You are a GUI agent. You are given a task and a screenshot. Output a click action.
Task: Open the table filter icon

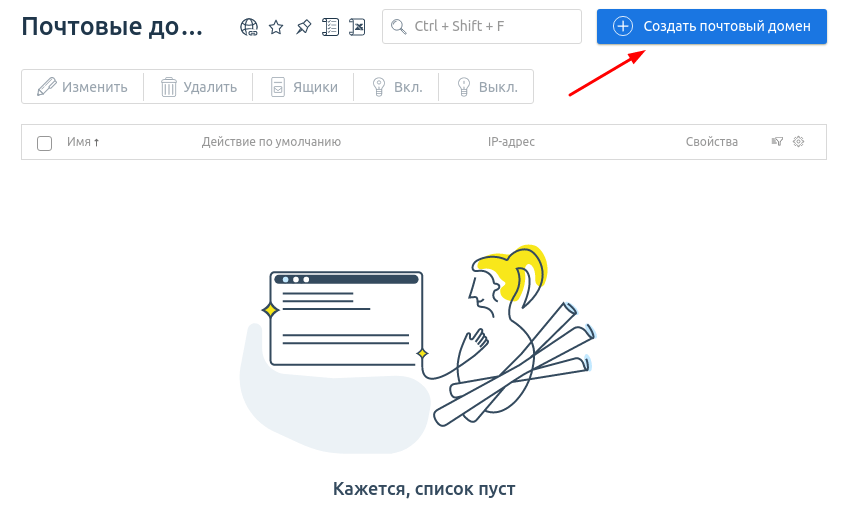(777, 142)
